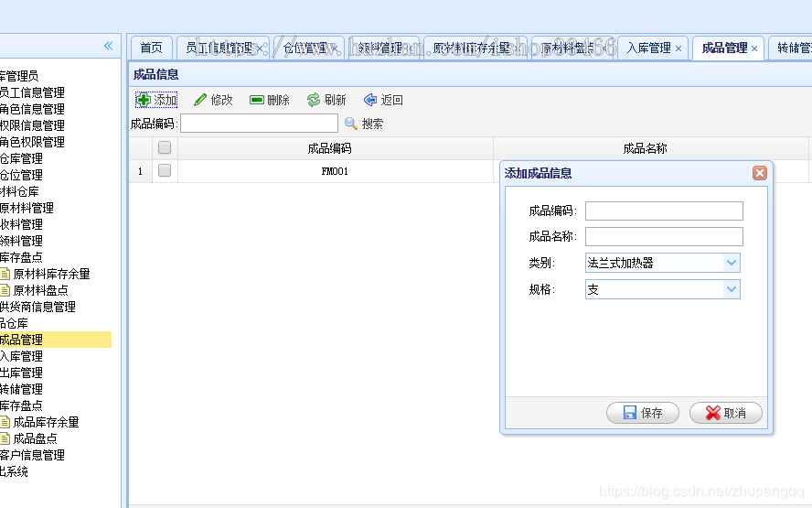Open 角色信息管理 in the sidebar
The width and height of the screenshot is (812, 508).
(32, 109)
